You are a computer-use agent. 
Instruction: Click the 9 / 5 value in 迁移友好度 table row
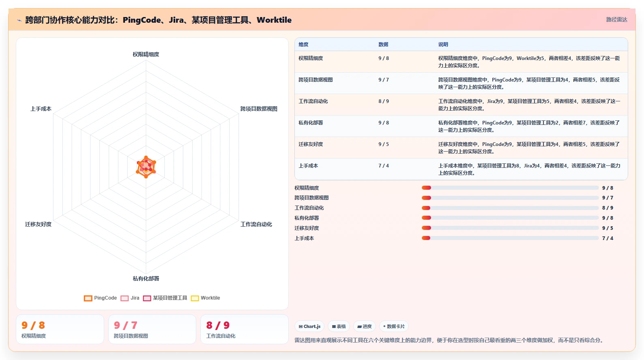[x=384, y=144]
